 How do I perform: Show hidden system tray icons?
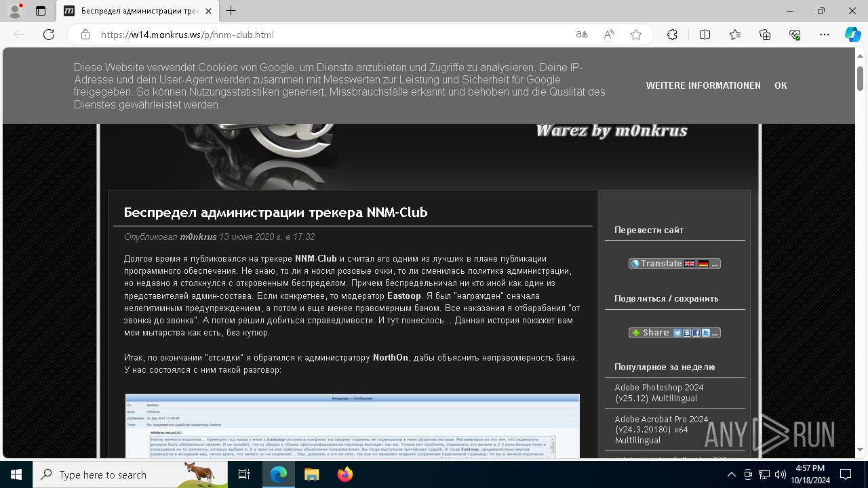coord(732,474)
